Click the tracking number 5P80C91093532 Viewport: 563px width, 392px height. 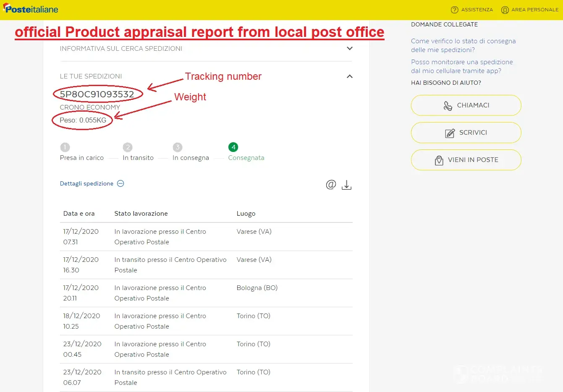[97, 94]
